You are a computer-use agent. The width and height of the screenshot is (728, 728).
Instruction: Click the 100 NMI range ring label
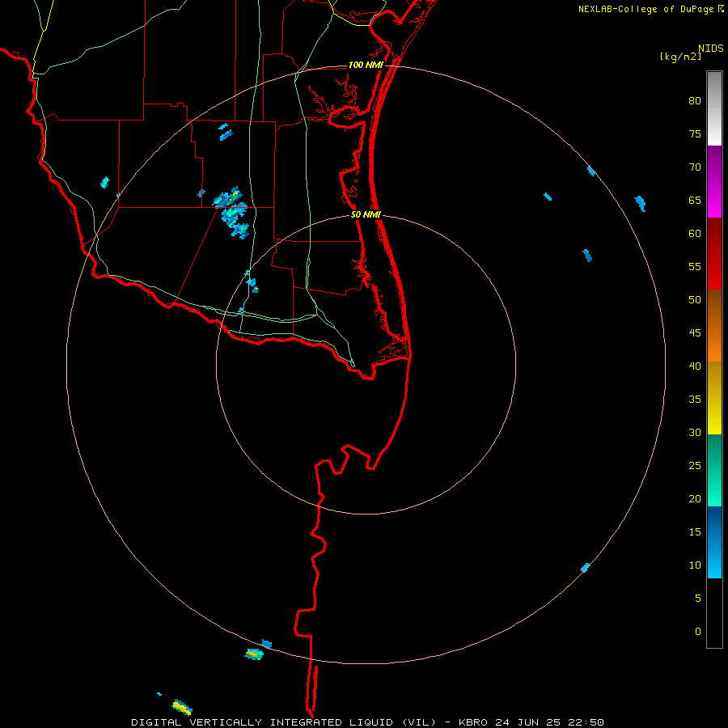(x=366, y=65)
